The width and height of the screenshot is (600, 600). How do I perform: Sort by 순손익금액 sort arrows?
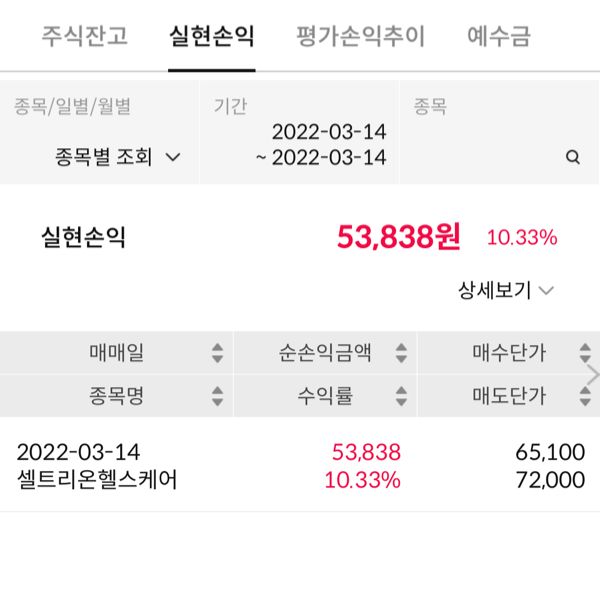(401, 353)
